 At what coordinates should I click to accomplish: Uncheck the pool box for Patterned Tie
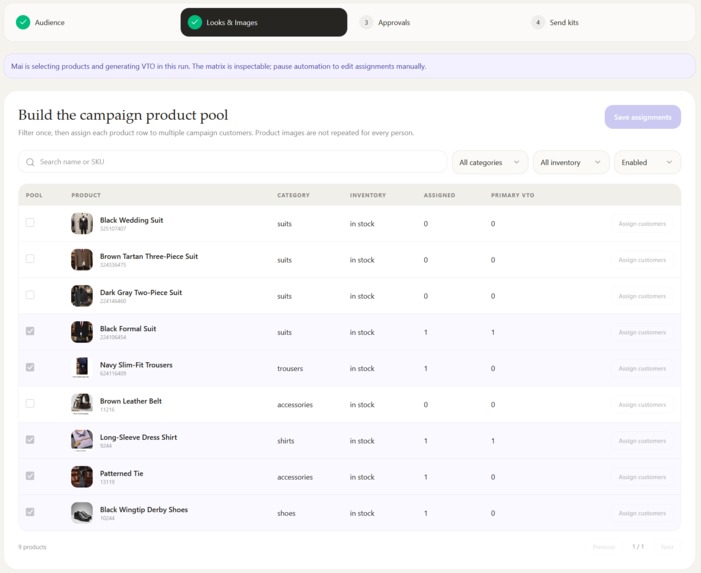click(x=30, y=476)
